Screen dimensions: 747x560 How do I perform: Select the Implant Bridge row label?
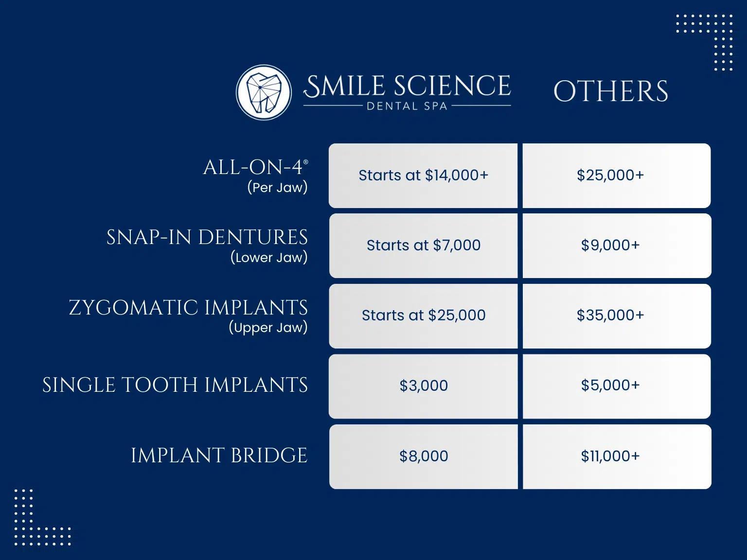pyautogui.click(x=219, y=455)
